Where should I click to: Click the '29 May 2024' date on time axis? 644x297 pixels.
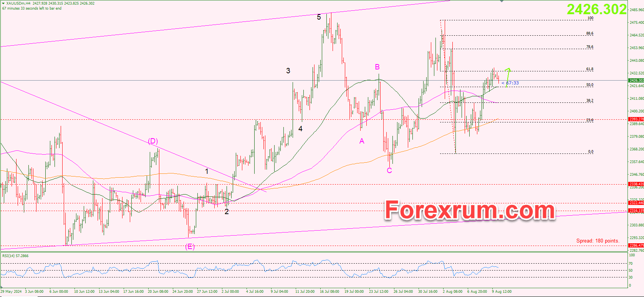pos(11,292)
